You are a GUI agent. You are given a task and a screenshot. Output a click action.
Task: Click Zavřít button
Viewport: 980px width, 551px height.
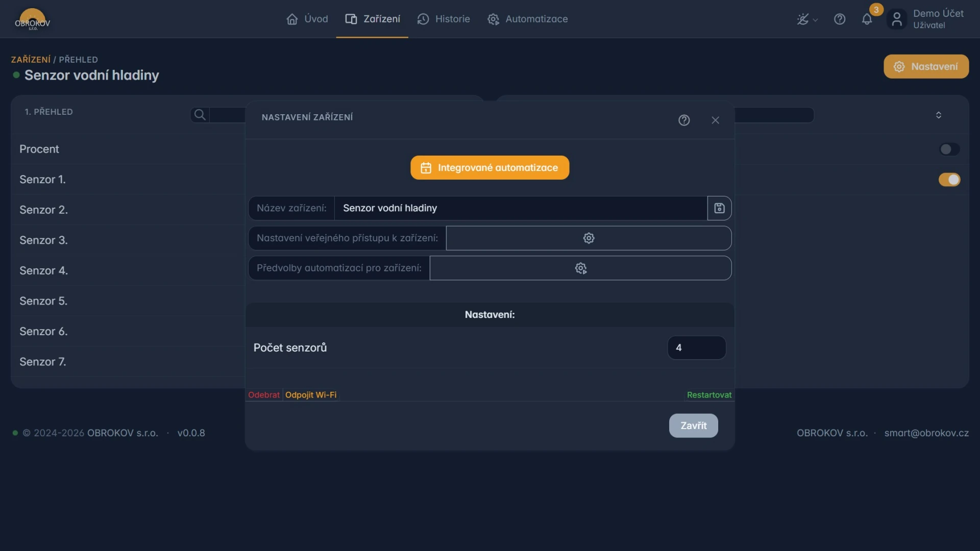point(693,425)
